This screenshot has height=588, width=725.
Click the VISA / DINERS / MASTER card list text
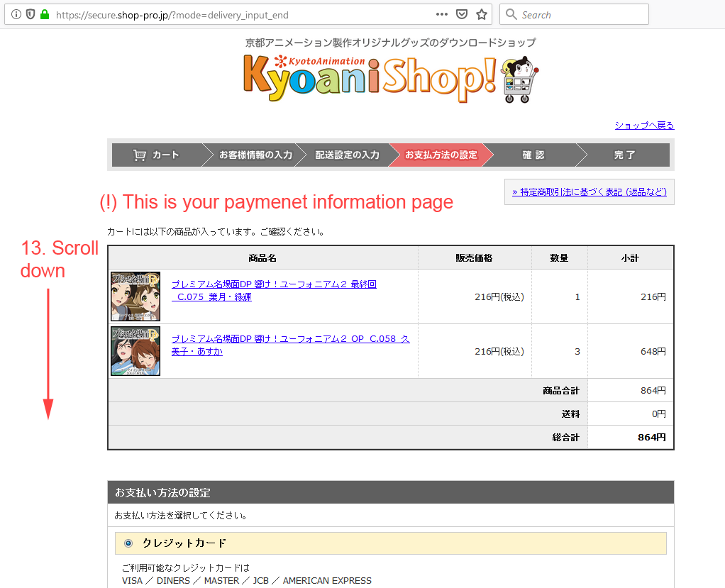(x=246, y=581)
